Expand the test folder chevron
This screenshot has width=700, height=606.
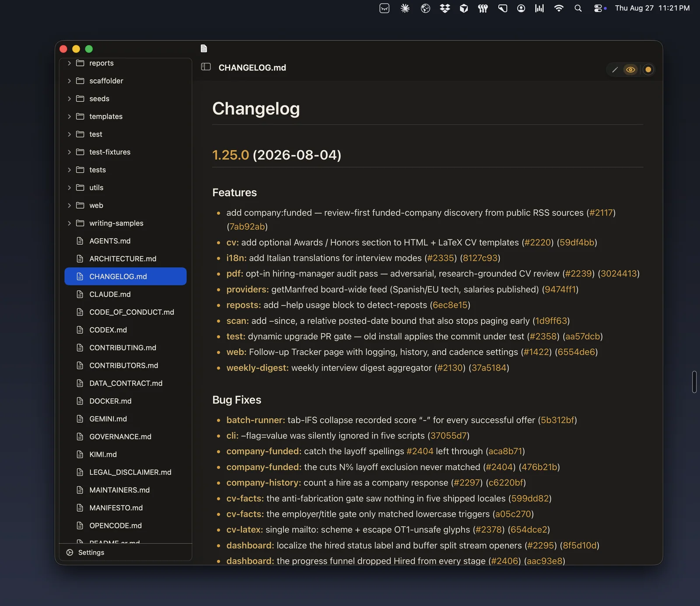(69, 134)
